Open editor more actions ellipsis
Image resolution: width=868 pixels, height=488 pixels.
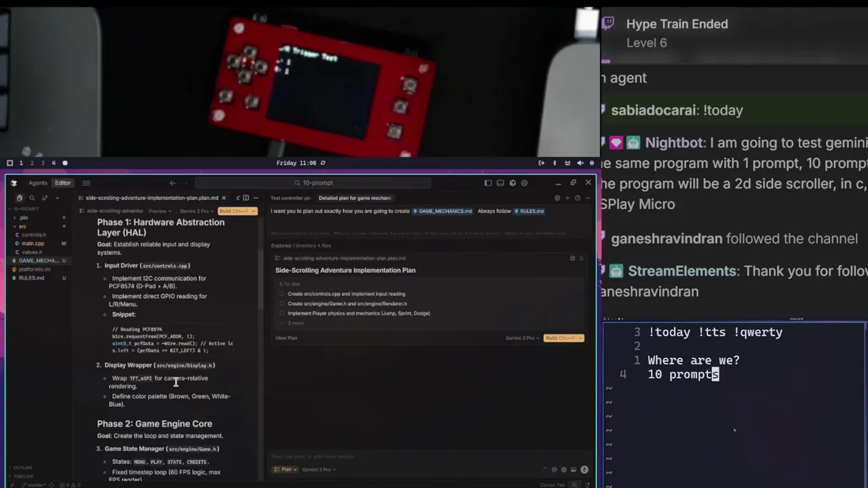tap(254, 198)
